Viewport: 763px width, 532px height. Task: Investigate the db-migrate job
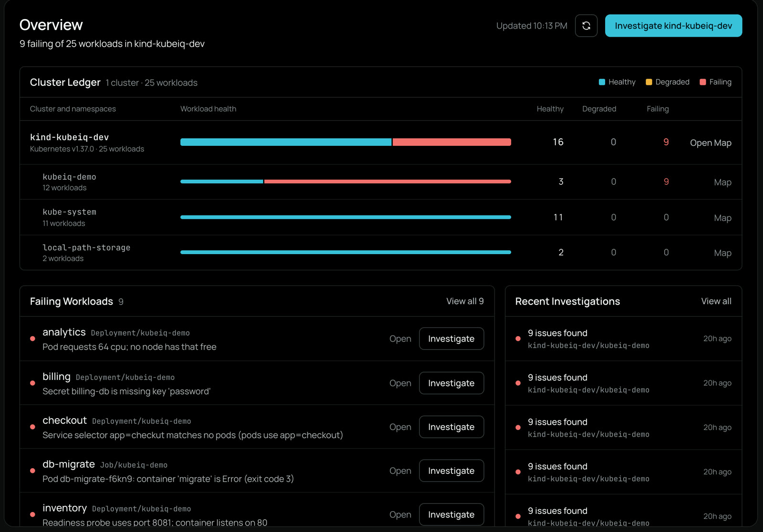coord(451,471)
